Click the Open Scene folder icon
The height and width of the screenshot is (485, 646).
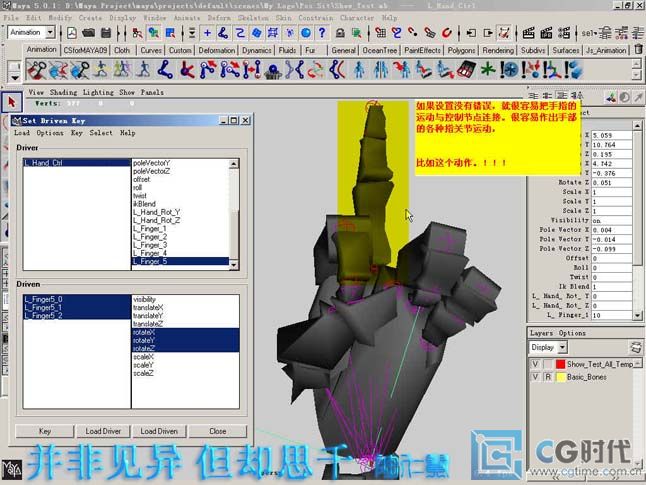pyautogui.click(x=88, y=33)
